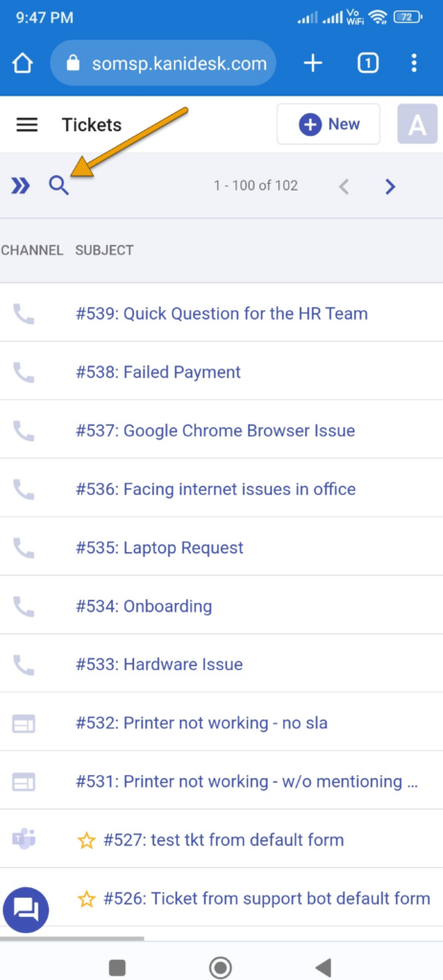Open the chat support bubble icon
The width and height of the screenshot is (443, 980).
(x=26, y=910)
